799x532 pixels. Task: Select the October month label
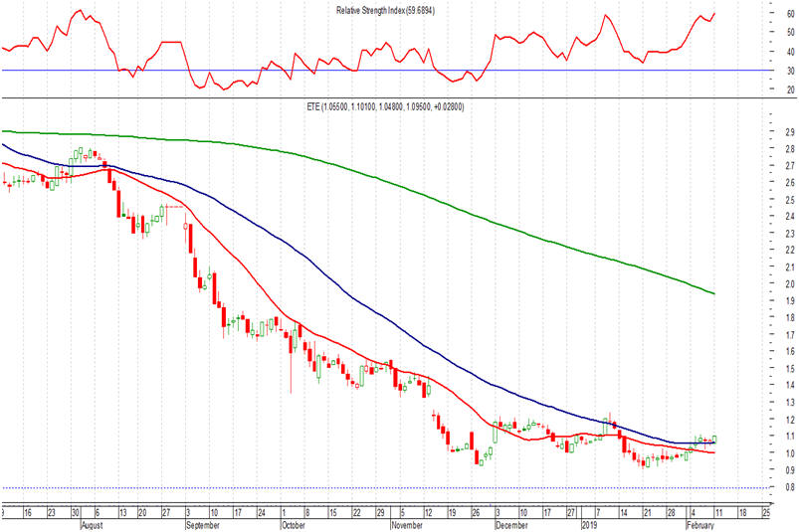[x=294, y=525]
